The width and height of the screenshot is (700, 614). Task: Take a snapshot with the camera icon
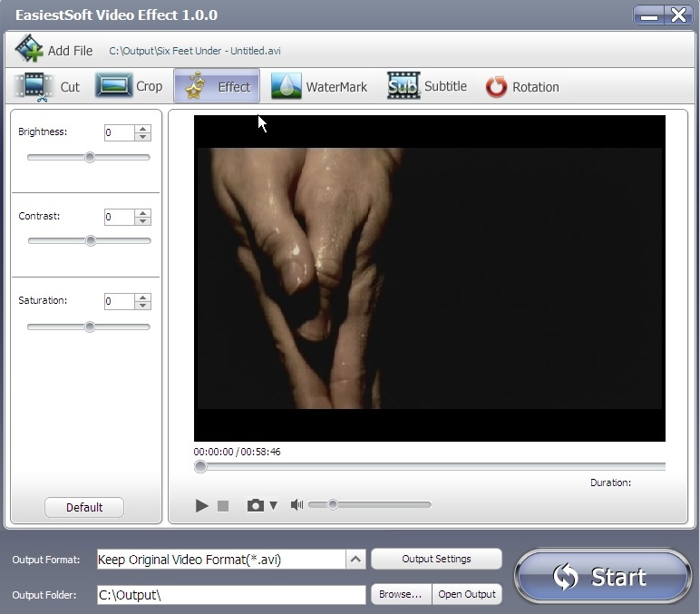tap(256, 505)
